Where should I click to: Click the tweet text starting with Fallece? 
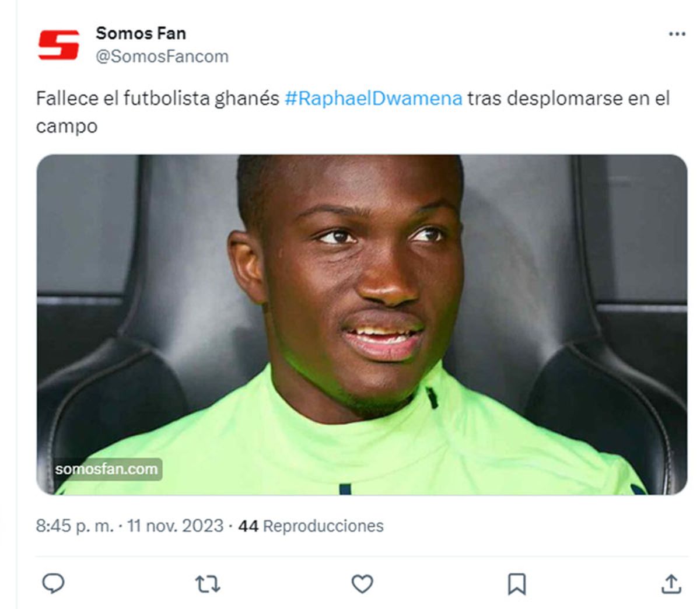353,111
